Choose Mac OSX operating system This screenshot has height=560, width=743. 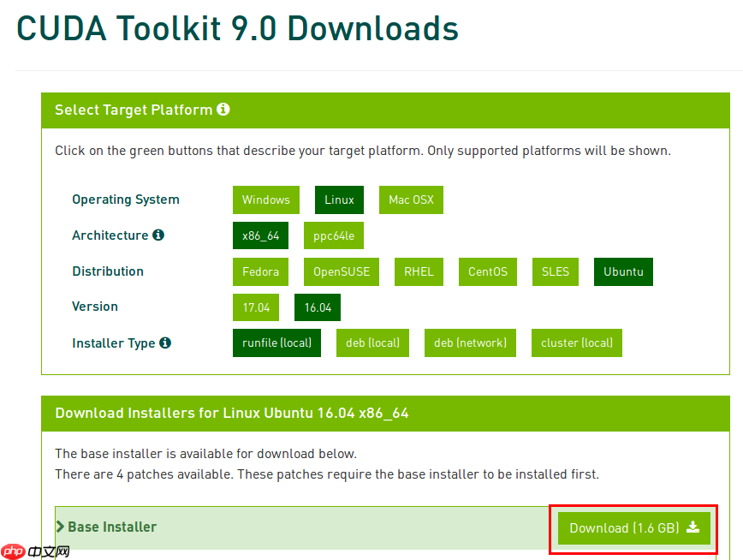click(x=411, y=200)
